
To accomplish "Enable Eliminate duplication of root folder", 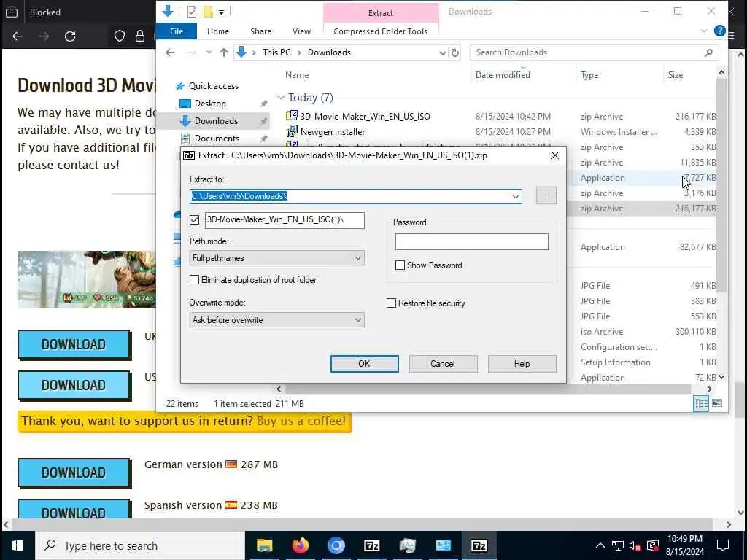I will click(194, 279).
